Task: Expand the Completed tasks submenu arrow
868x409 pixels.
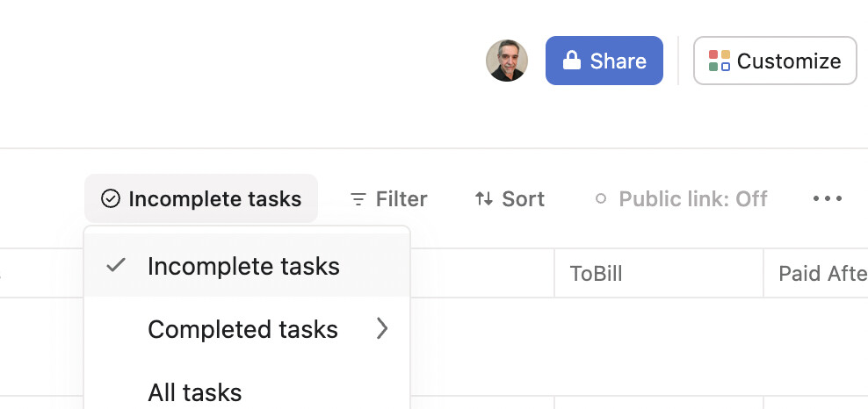Action: pos(382,328)
